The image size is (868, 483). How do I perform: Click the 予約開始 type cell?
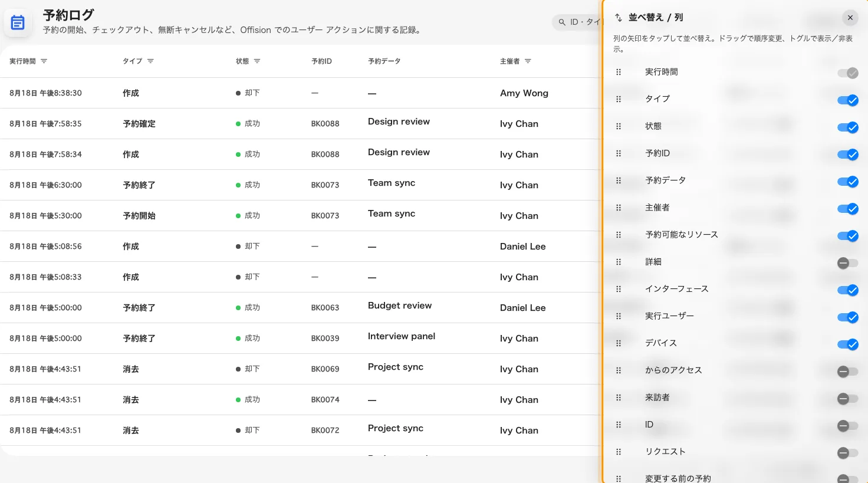(139, 216)
